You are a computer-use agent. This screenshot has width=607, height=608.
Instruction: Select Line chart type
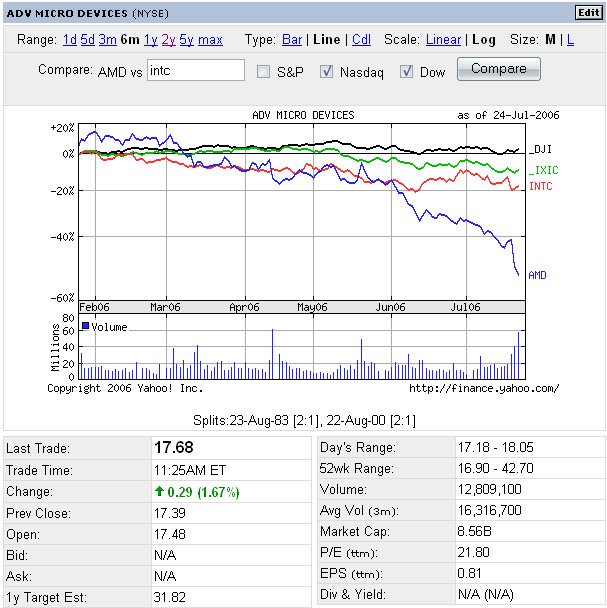point(327,40)
